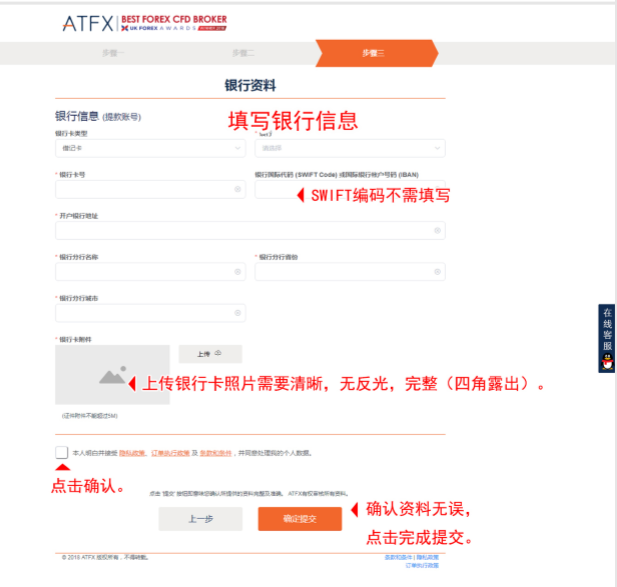Click the branch city (银行分行城市) input field
The image size is (617, 587).
click(150, 313)
